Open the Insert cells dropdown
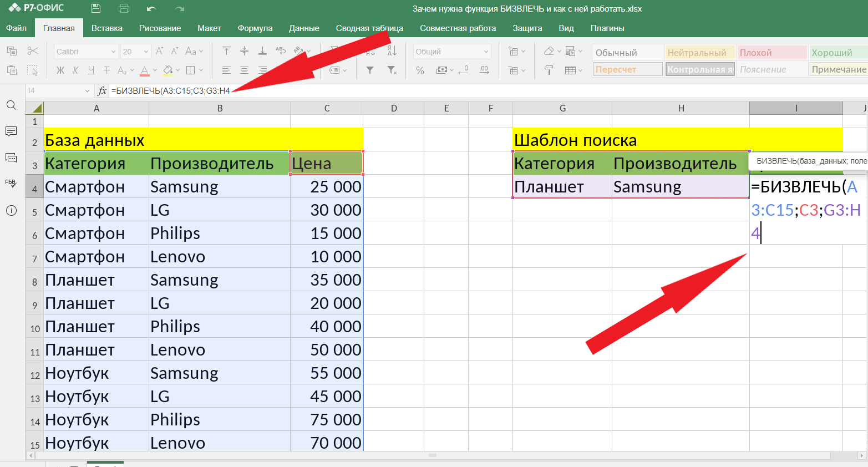This screenshot has width=868, height=467. pyautogui.click(x=516, y=51)
